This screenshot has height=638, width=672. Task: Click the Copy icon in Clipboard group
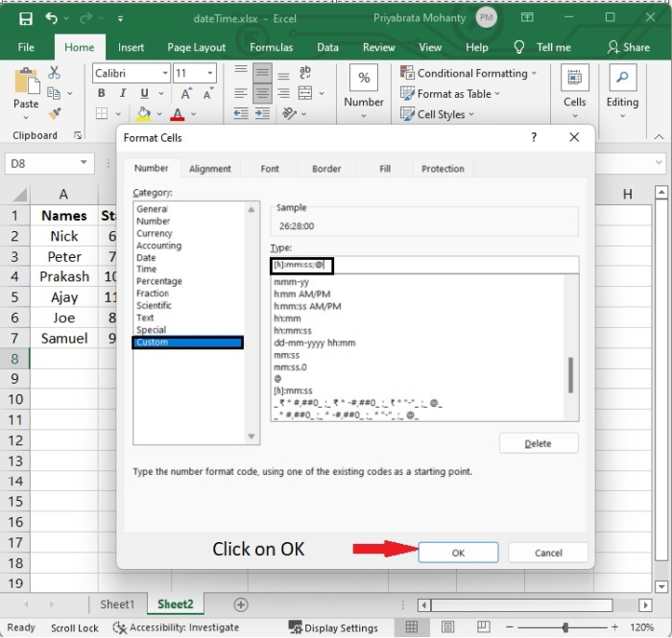[54, 93]
